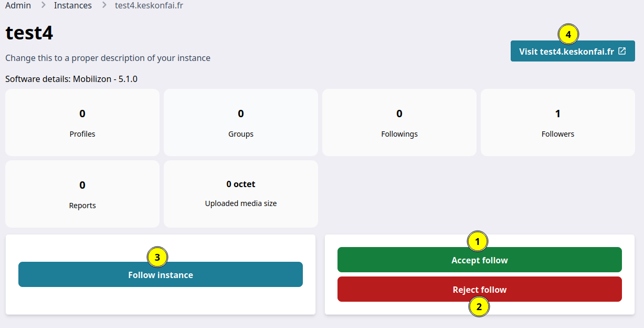Open Visit test4.keskonfai.fr link

[x=573, y=52]
